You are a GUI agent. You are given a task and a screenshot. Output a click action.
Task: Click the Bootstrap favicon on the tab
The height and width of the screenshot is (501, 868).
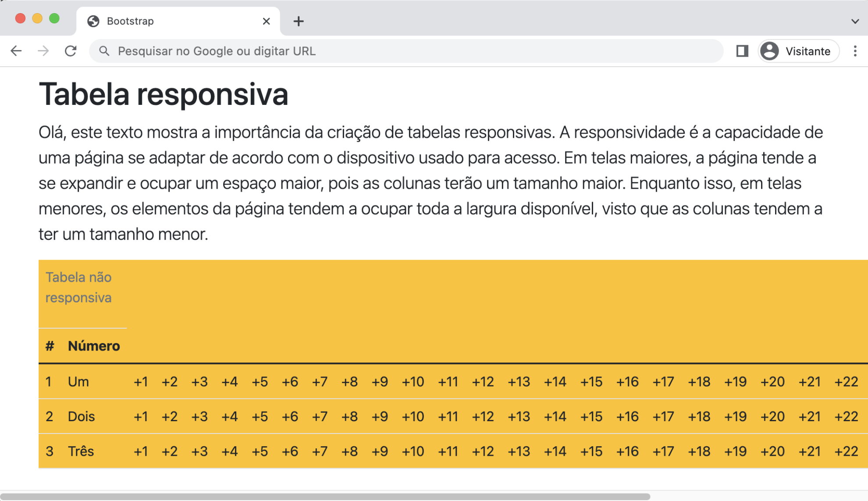tap(94, 21)
